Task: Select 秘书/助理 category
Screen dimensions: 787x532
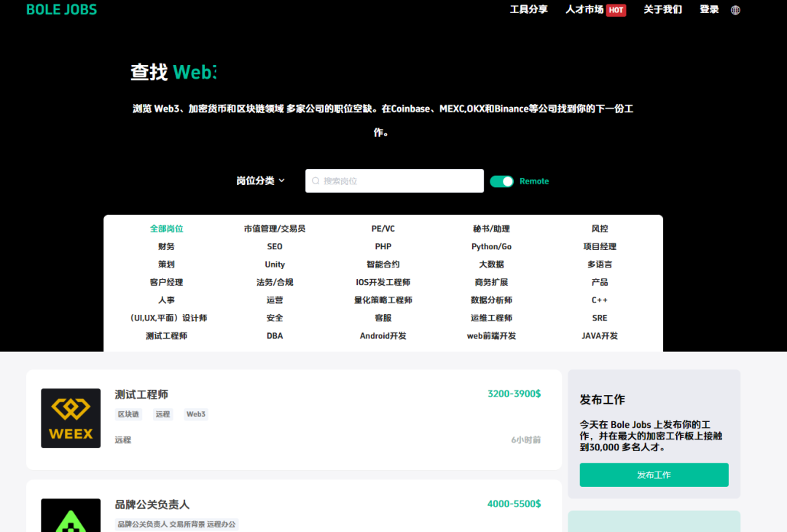Action: click(491, 229)
